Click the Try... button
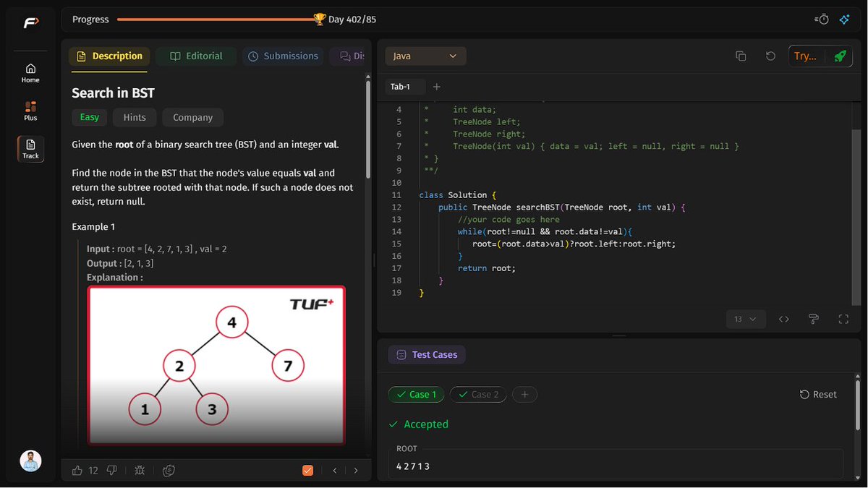This screenshot has width=868, height=488. [805, 56]
